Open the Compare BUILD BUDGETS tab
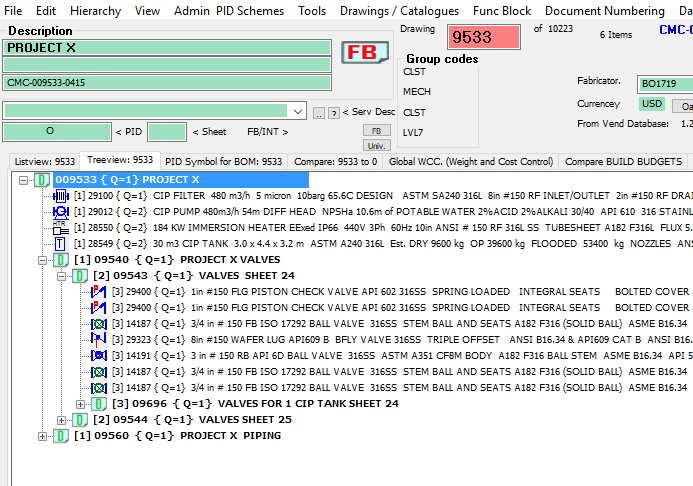693x486 pixels. (x=625, y=161)
